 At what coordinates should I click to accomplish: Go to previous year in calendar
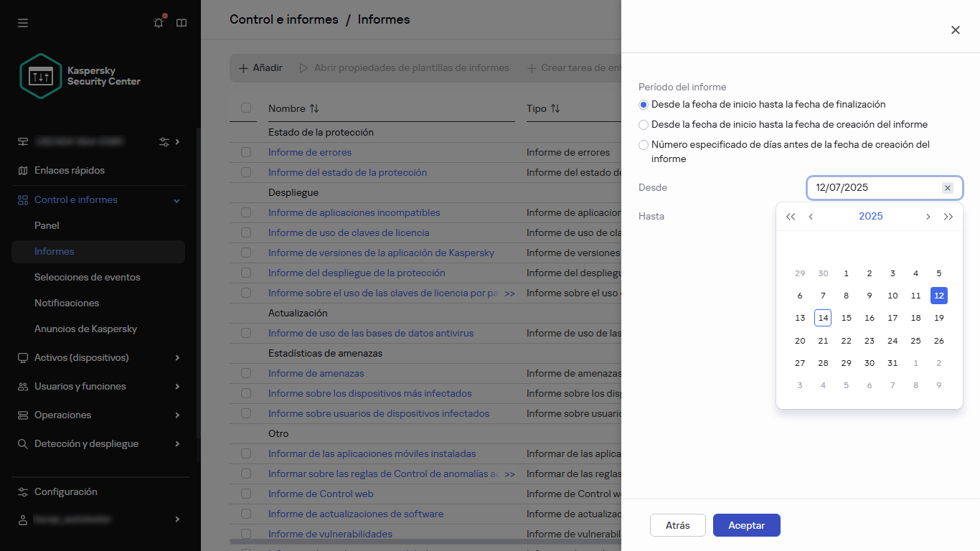(x=791, y=217)
